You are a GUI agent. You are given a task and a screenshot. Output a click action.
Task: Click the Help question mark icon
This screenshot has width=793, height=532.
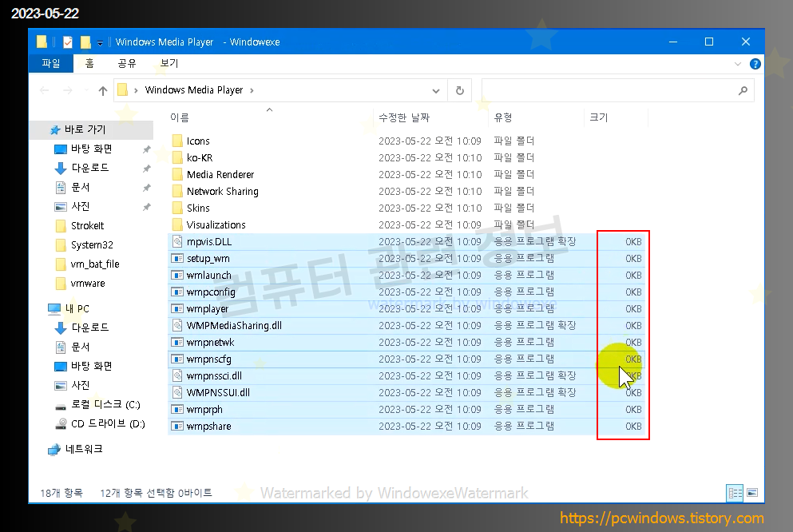pos(755,64)
